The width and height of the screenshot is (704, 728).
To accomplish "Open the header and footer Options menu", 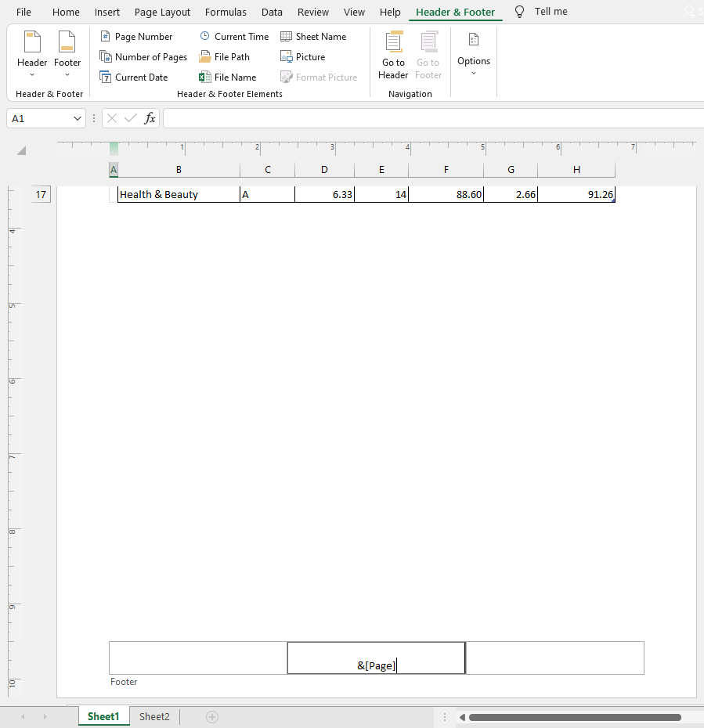I will coord(473,53).
